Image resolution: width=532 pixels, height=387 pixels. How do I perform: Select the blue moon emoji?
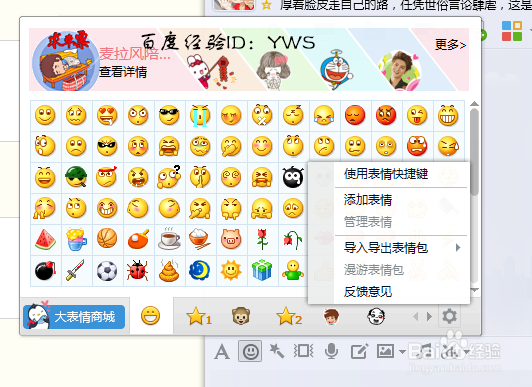click(x=200, y=270)
